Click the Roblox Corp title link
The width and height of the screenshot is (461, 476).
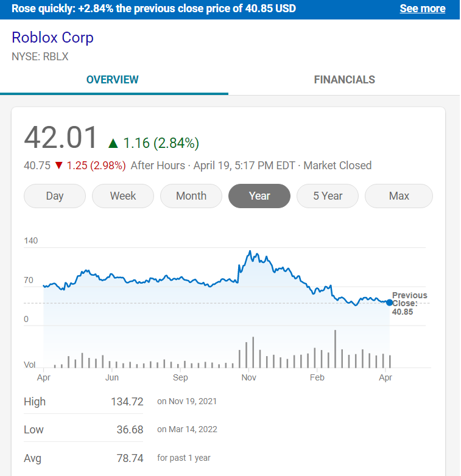coord(52,38)
